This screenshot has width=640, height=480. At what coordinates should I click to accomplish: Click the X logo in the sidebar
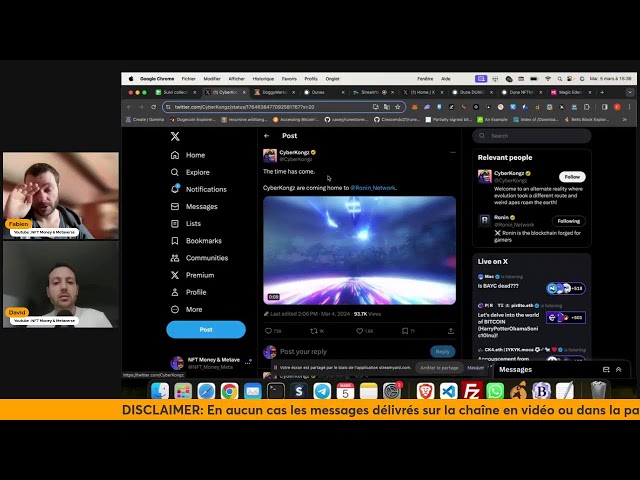(175, 136)
